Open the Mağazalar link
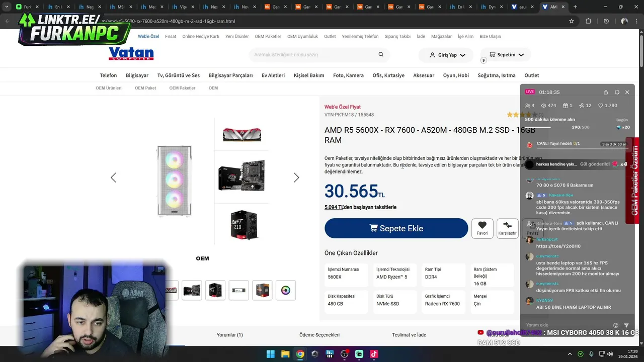This screenshot has height=362, width=644. point(441,37)
